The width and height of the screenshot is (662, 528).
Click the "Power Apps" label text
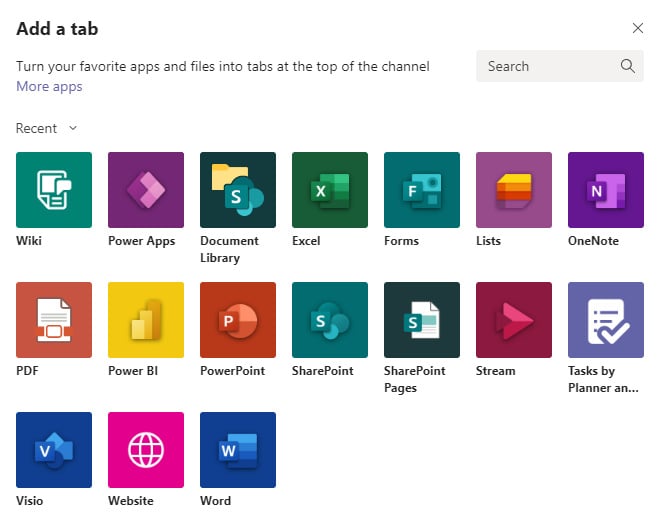pos(141,241)
